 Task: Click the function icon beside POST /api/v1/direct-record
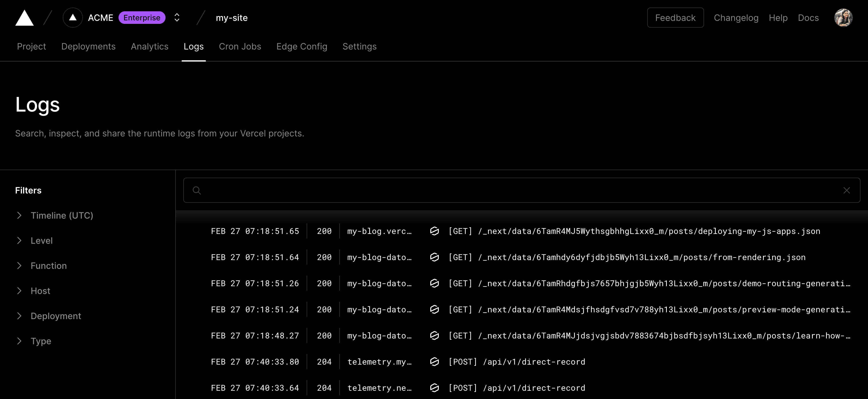434,362
